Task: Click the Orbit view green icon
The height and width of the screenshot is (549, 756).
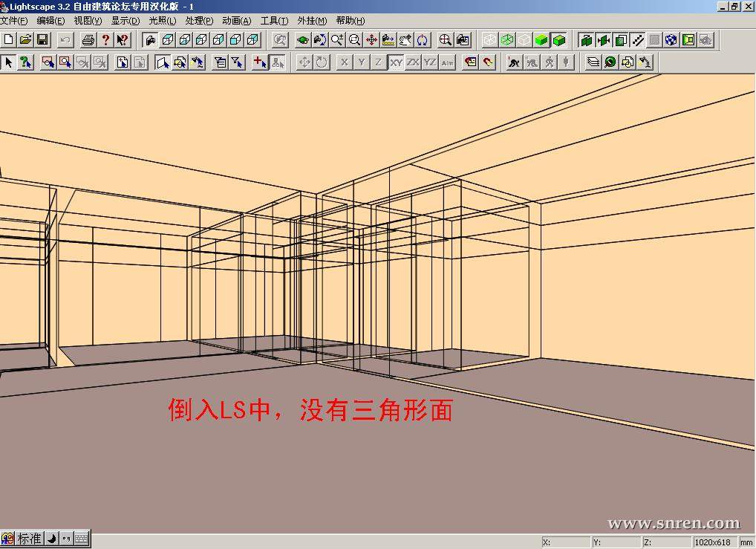Action: [x=303, y=39]
